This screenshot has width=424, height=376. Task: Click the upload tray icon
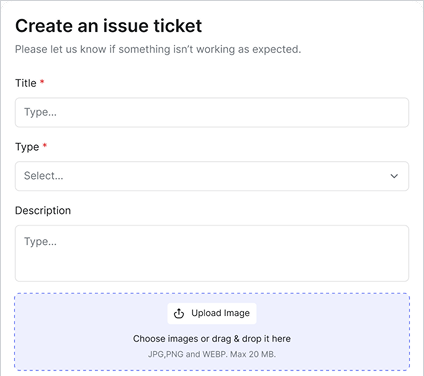pyautogui.click(x=179, y=313)
